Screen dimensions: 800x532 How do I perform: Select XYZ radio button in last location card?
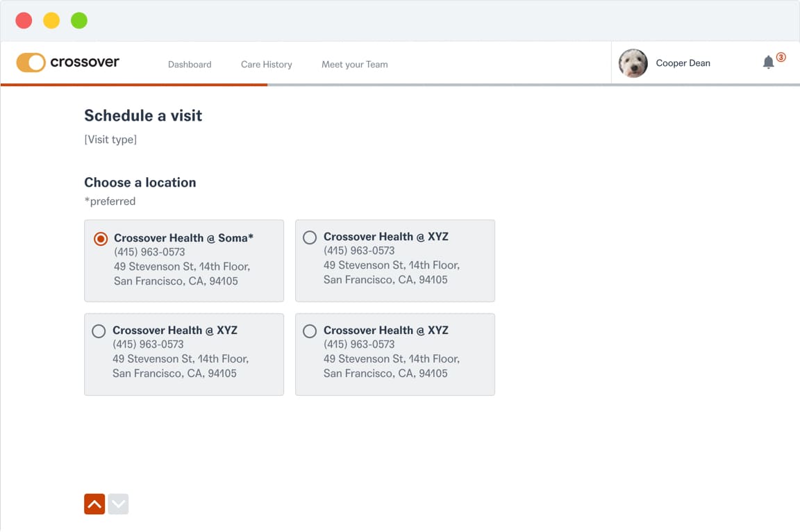[x=310, y=331]
